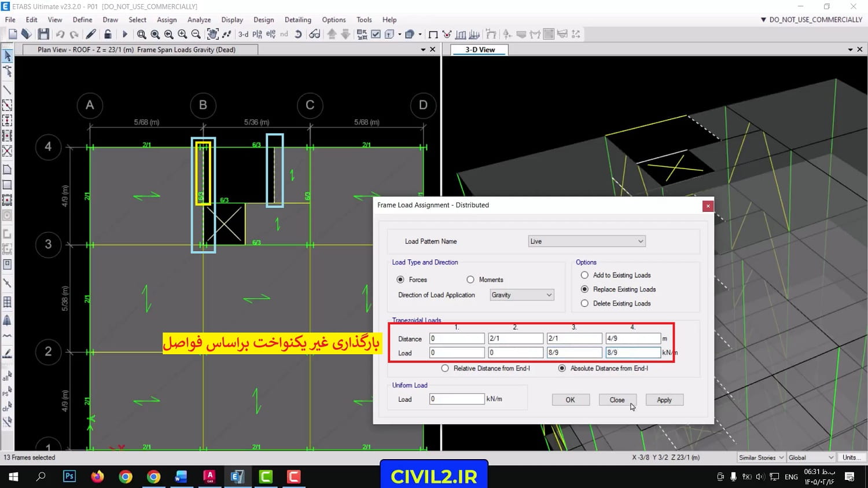Click the Save floppy disk icon
Viewport: 868px width, 488px height.
coord(43,34)
